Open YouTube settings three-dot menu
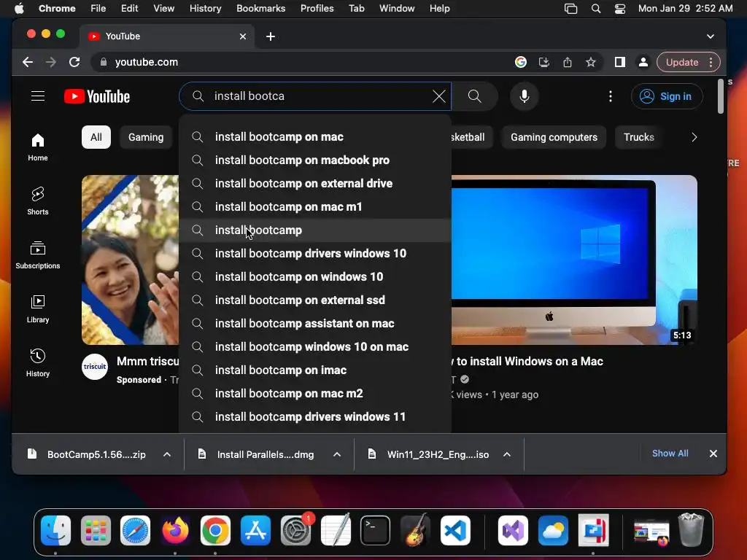This screenshot has height=560, width=747. tap(611, 97)
